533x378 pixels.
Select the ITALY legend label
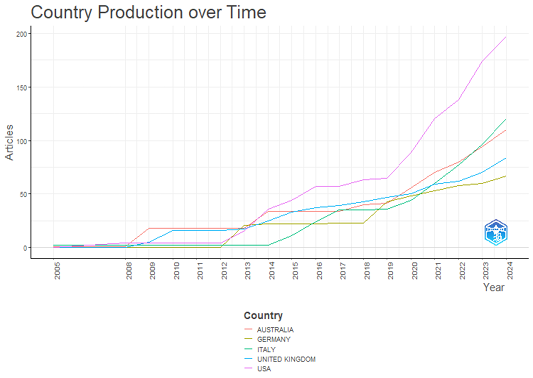(x=266, y=349)
